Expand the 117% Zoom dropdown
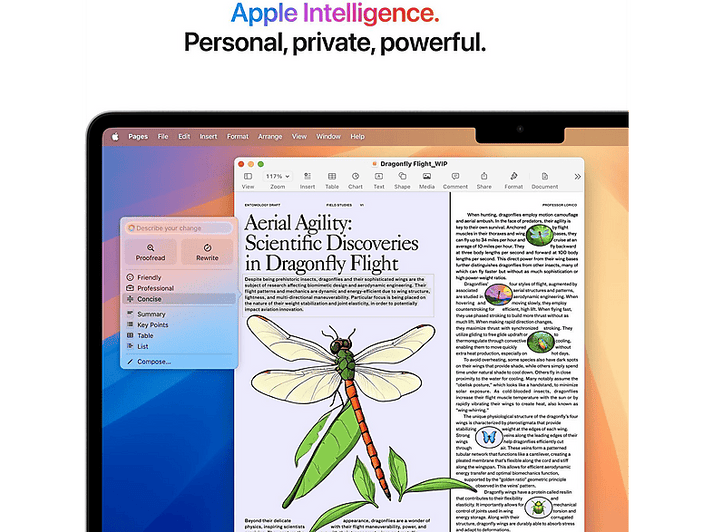Viewport: 713px width, 532px height. pyautogui.click(x=277, y=176)
